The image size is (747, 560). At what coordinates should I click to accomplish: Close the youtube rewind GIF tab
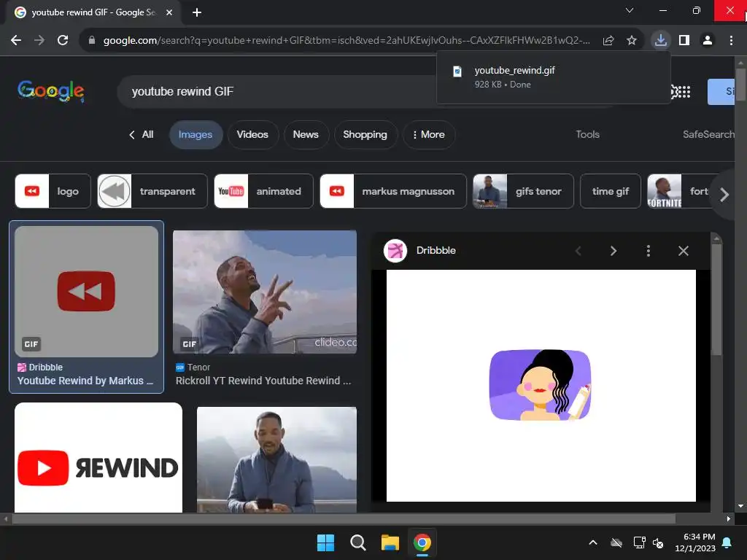tap(169, 12)
